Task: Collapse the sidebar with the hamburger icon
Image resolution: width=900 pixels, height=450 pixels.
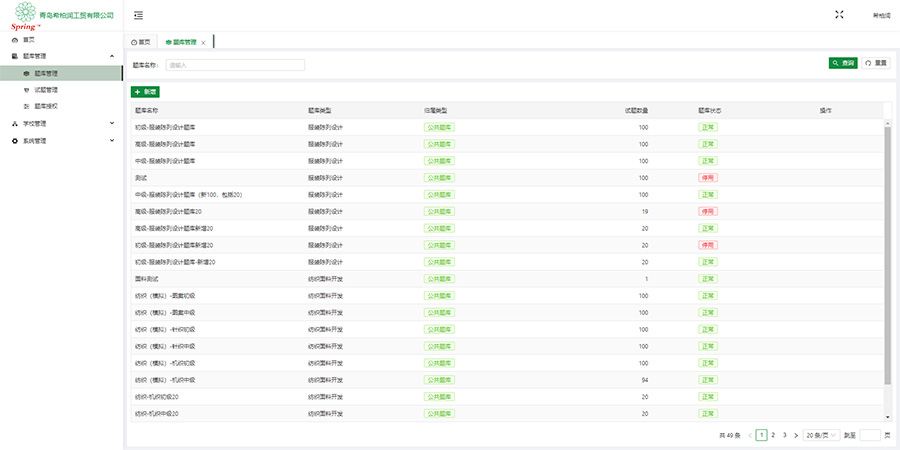Action: [138, 15]
